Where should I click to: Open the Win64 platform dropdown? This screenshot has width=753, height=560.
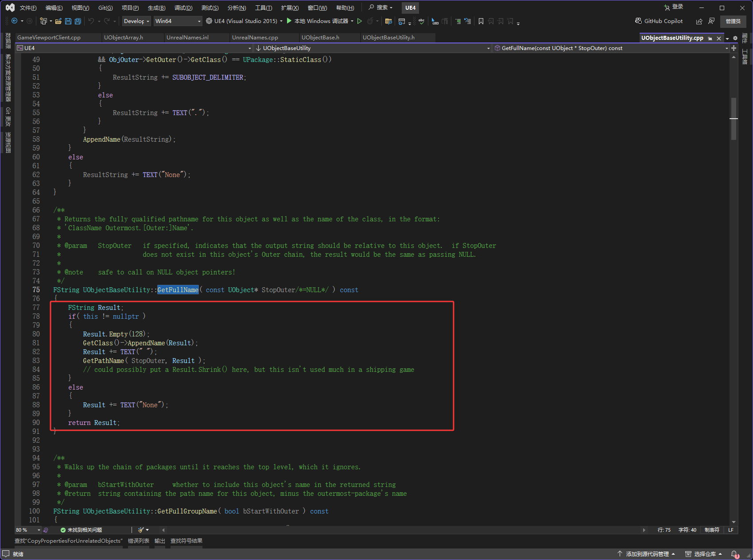pyautogui.click(x=178, y=21)
